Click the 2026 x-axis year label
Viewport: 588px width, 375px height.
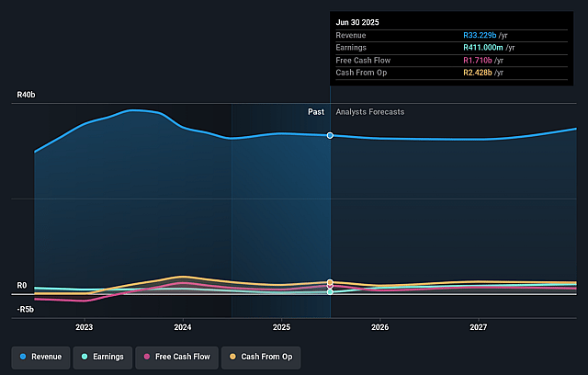point(379,326)
